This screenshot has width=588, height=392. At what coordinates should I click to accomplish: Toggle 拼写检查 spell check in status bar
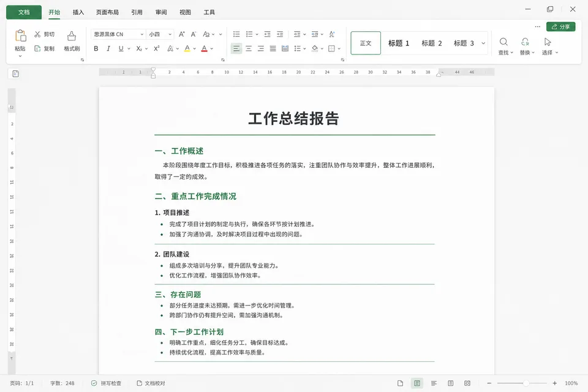[107, 383]
